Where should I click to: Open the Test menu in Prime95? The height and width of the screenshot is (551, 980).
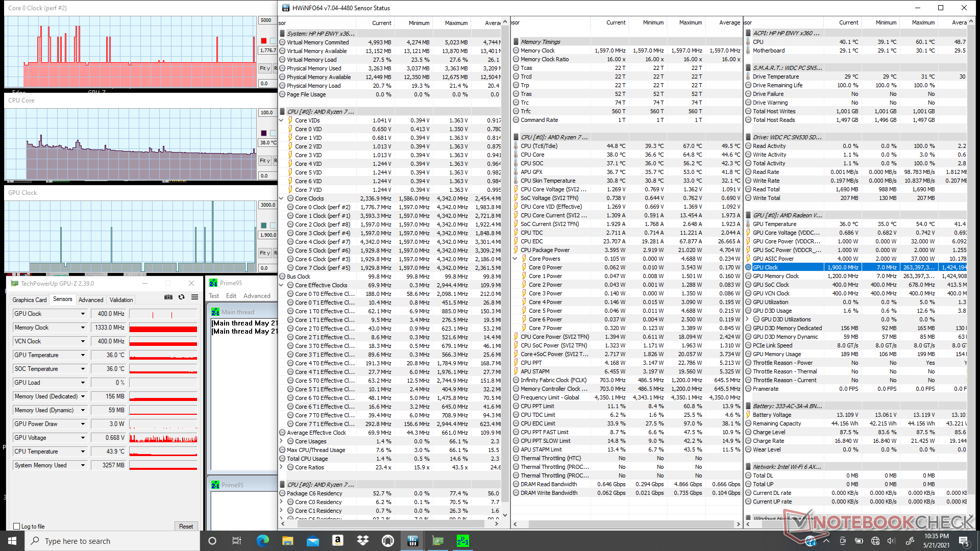pos(214,296)
